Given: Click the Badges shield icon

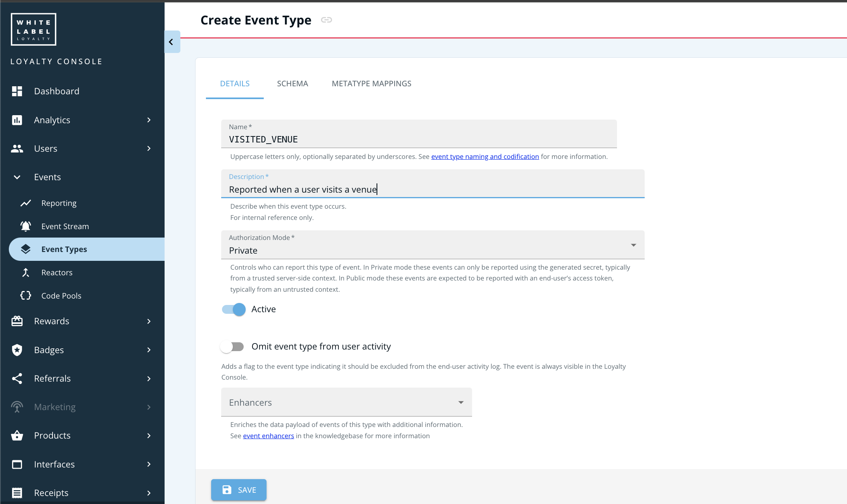Looking at the screenshot, I should click(x=17, y=350).
